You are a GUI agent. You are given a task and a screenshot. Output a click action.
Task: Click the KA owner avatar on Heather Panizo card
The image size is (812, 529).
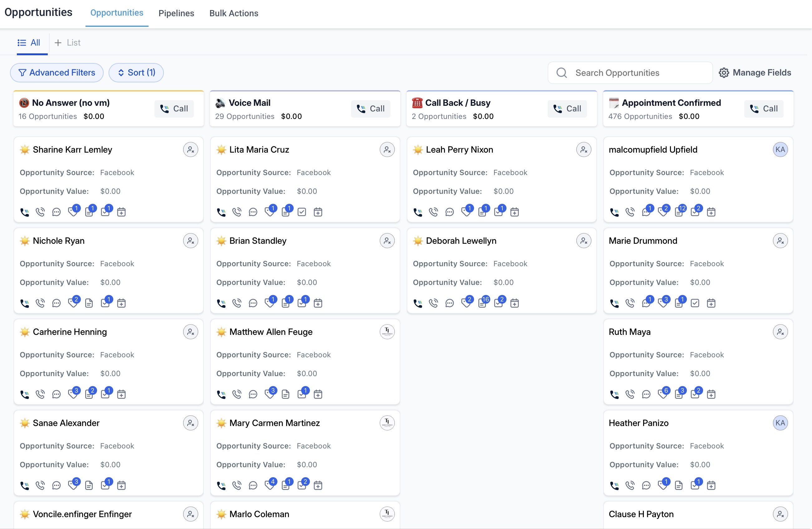780,423
